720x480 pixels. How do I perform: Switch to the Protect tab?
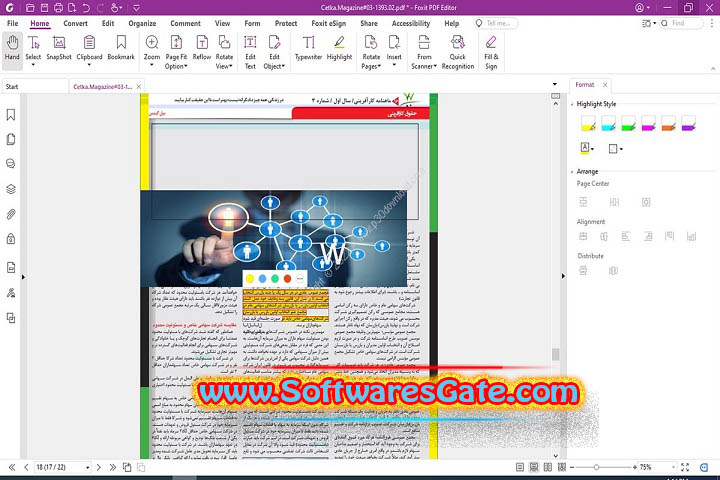coord(286,23)
